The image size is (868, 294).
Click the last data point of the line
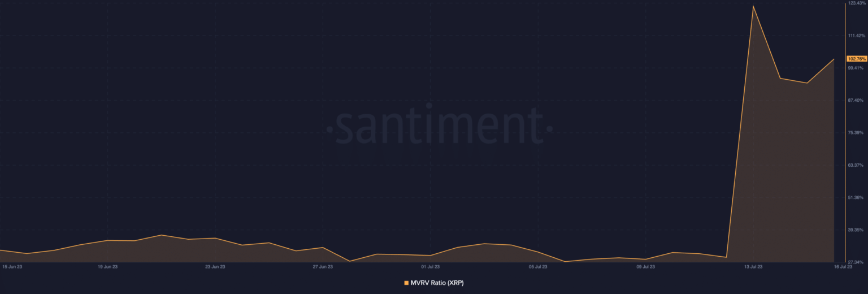point(834,59)
